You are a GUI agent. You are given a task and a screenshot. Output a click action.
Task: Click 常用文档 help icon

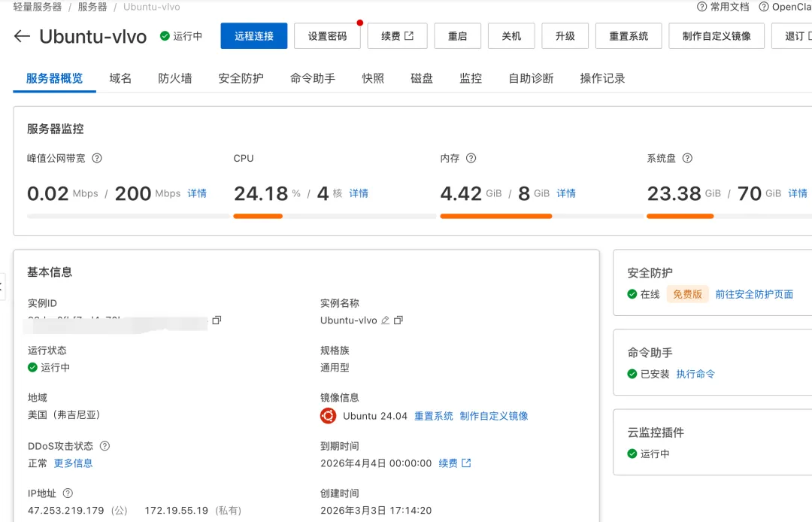pyautogui.click(x=701, y=7)
